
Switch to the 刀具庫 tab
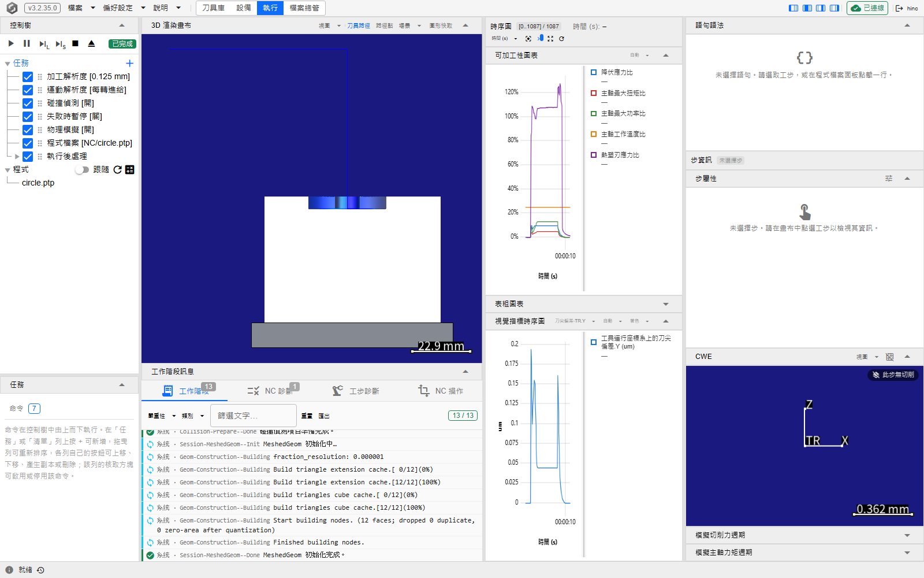pos(213,8)
